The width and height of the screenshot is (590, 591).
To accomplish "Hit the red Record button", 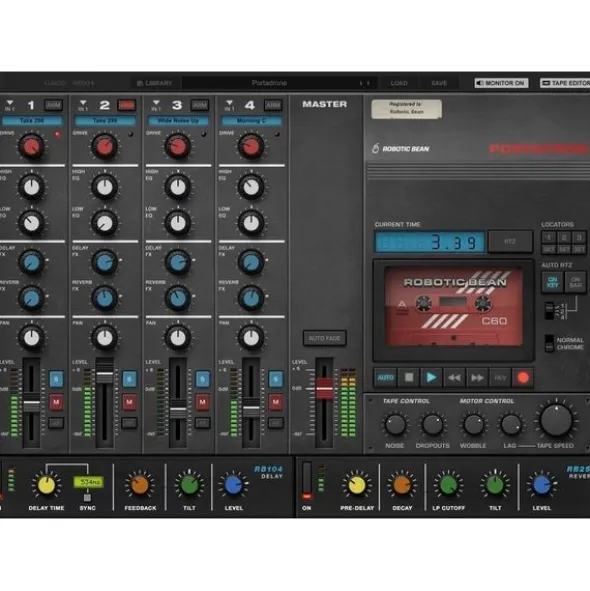I will point(523,377).
